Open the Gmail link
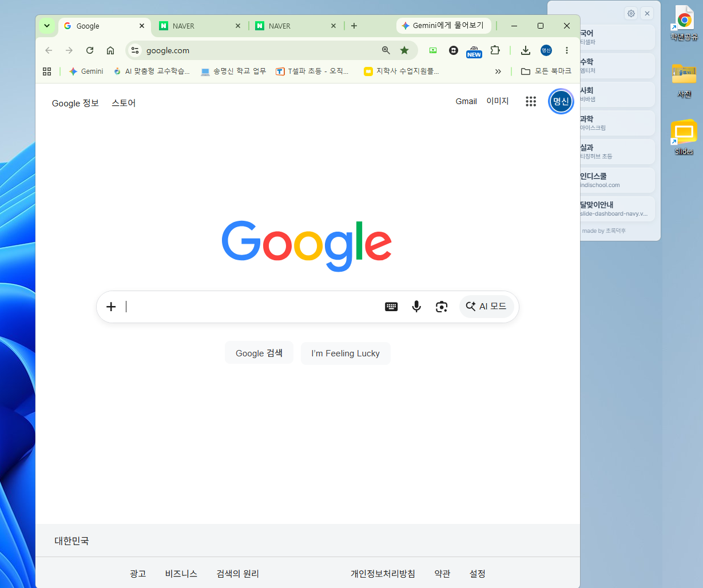Image resolution: width=703 pixels, height=588 pixels. pyautogui.click(x=466, y=101)
